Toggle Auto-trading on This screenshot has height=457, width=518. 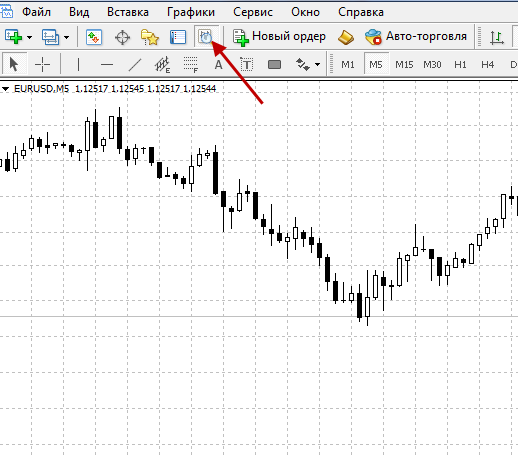click(416, 36)
